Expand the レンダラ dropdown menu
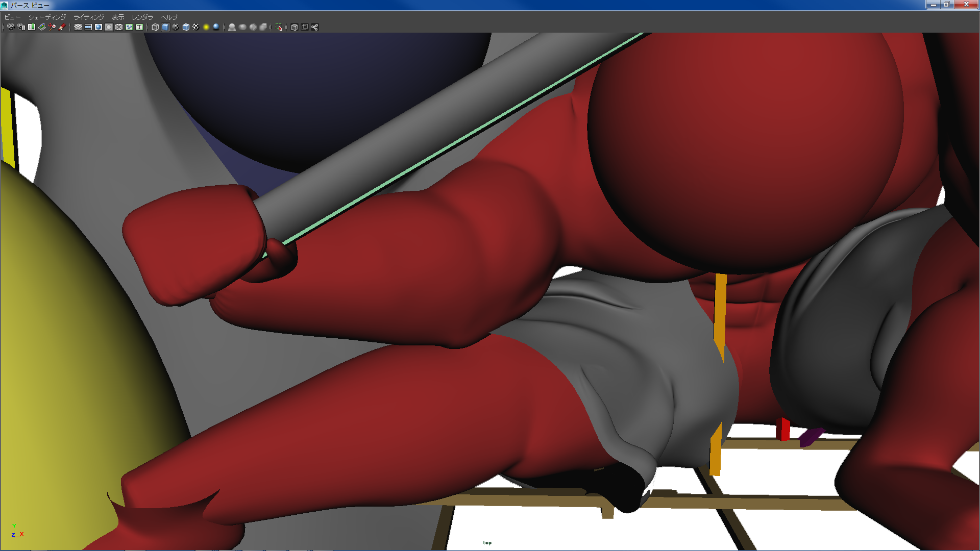Viewport: 980px width, 551px height. 142,17
